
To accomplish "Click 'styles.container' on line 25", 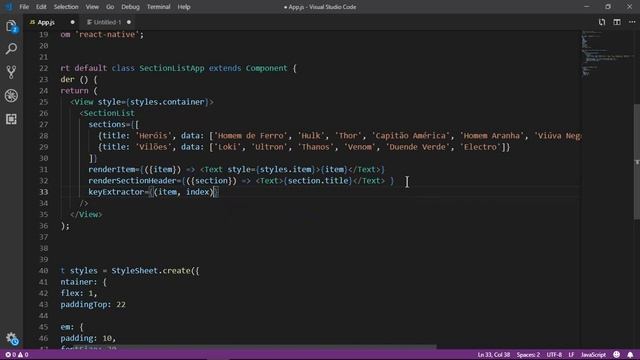I will (x=167, y=102).
